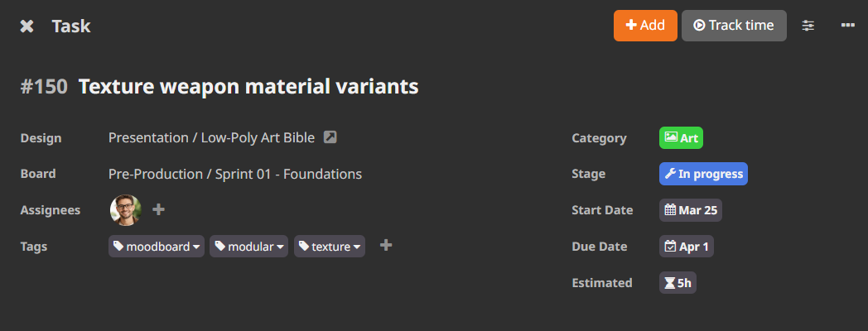Expand the texture tag dropdown

point(358,247)
